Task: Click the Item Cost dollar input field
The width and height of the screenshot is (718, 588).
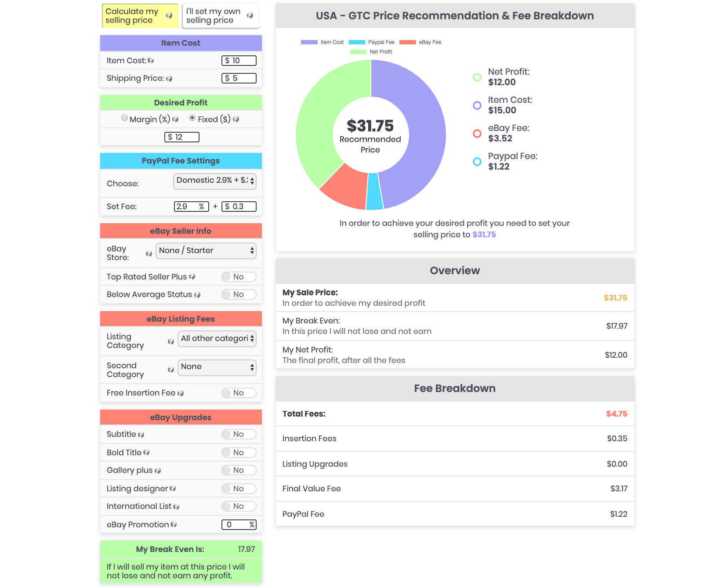Action: [x=239, y=61]
